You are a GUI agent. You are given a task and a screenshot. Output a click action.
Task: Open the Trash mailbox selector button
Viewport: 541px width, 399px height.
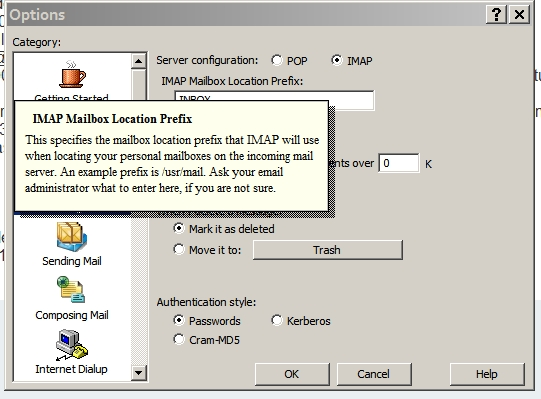pos(327,250)
